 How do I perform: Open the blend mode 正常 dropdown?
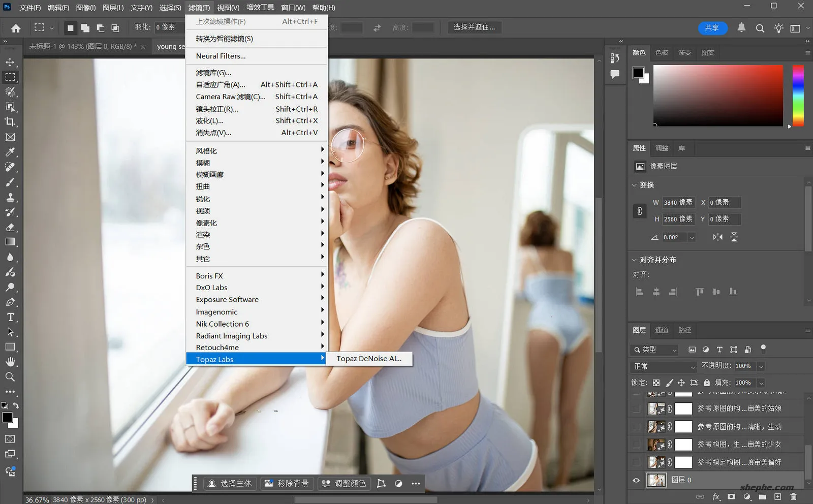coord(663,366)
